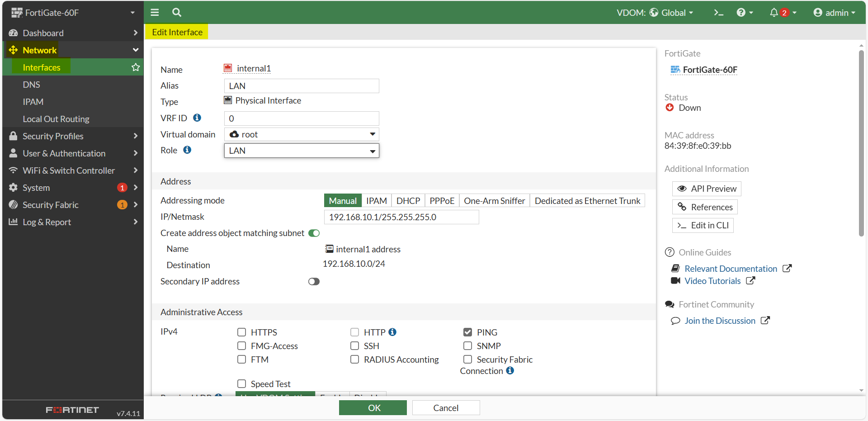Click the Security Fabric icon in sidebar
The height and width of the screenshot is (421, 868).
tap(13, 205)
